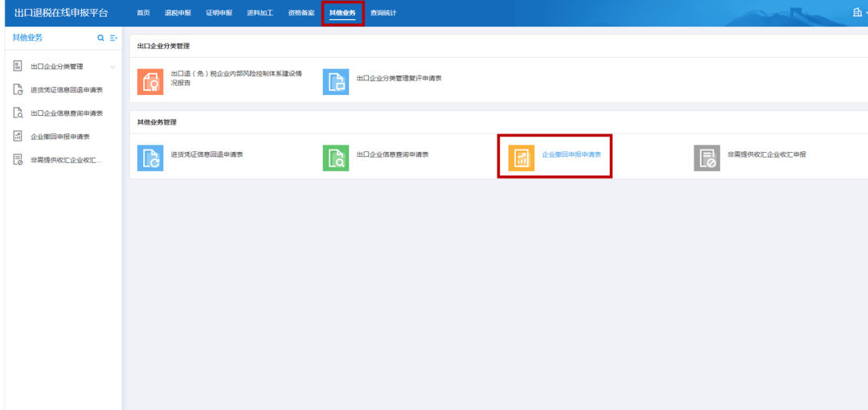Click the orange 企业撤回申报申请表 tile icon
Viewport: 868px width, 410px height.
[x=521, y=158]
